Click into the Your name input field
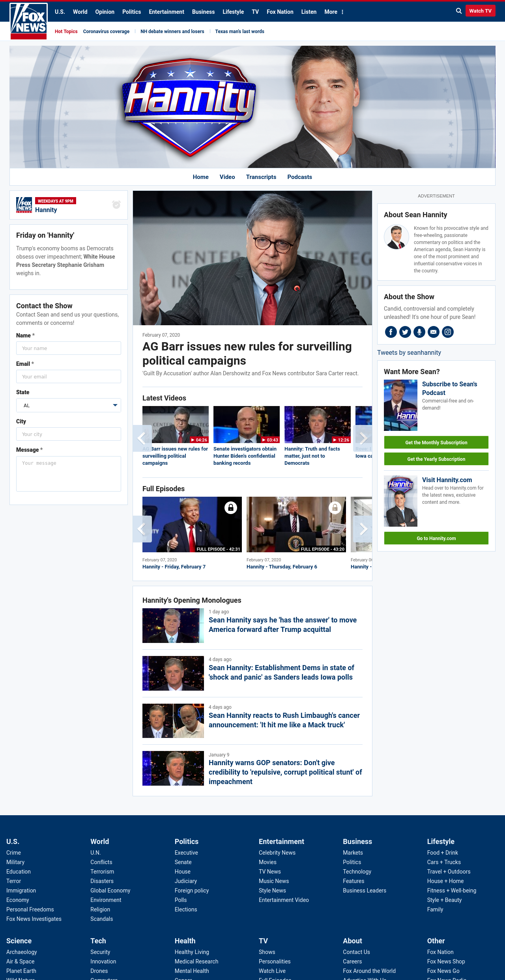 point(69,348)
